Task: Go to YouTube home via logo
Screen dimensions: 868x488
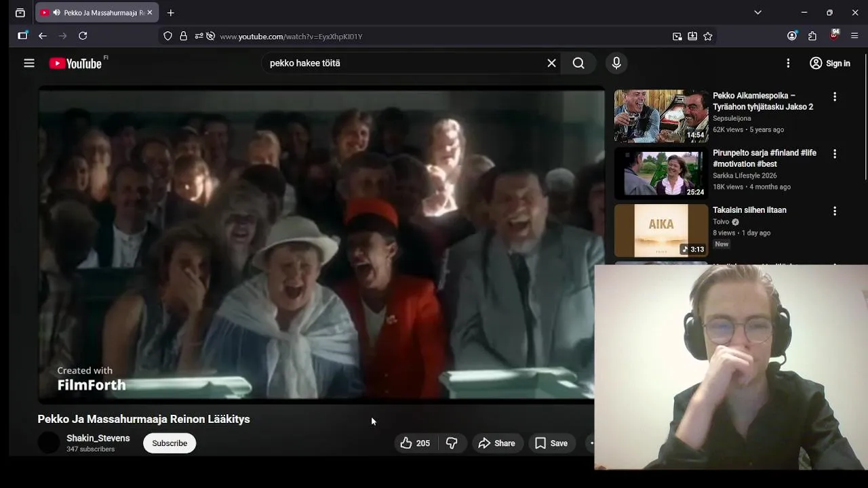Action: coord(75,63)
